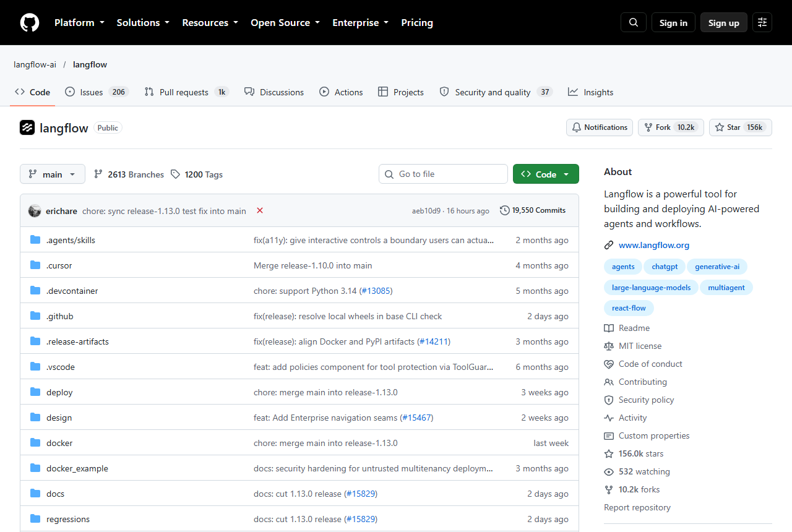Click the .devcontainer folder icon

35,291
